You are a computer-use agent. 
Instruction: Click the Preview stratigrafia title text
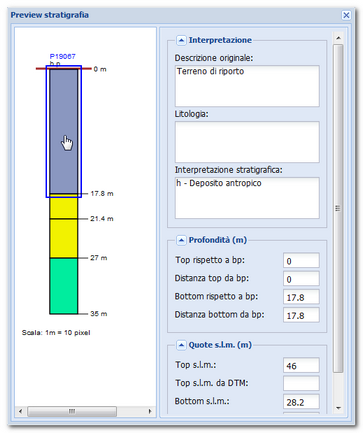(x=50, y=15)
